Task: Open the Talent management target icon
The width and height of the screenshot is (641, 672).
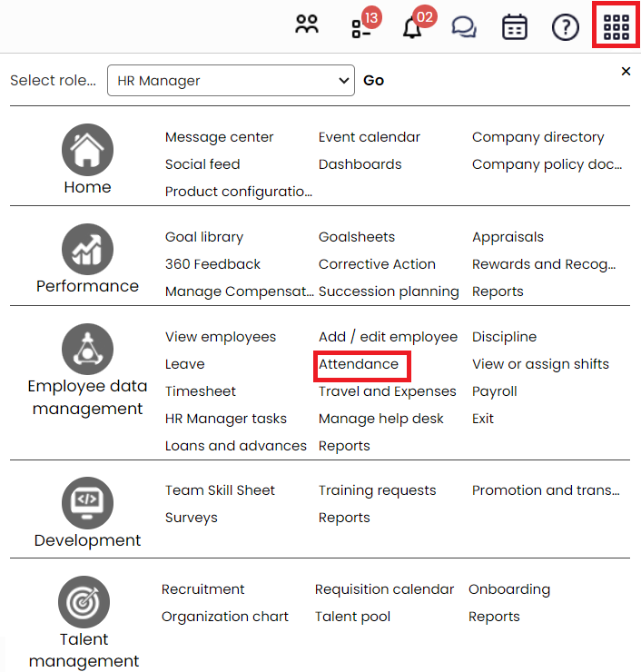Action: (84, 602)
